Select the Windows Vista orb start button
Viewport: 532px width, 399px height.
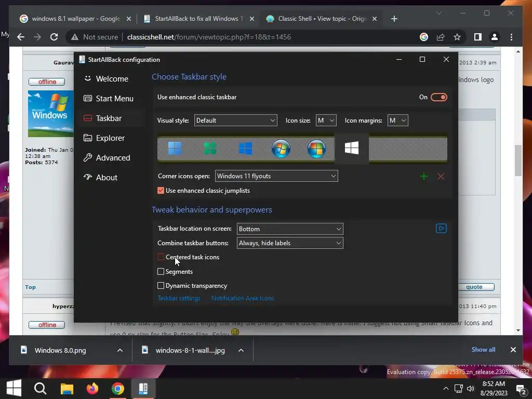click(x=316, y=149)
